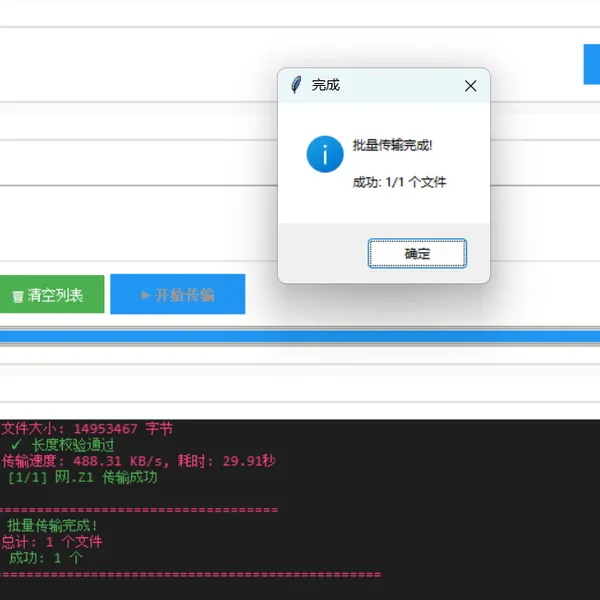The height and width of the screenshot is (600, 600).
Task: Select log line 长度校验通过
Action: click(x=63, y=445)
